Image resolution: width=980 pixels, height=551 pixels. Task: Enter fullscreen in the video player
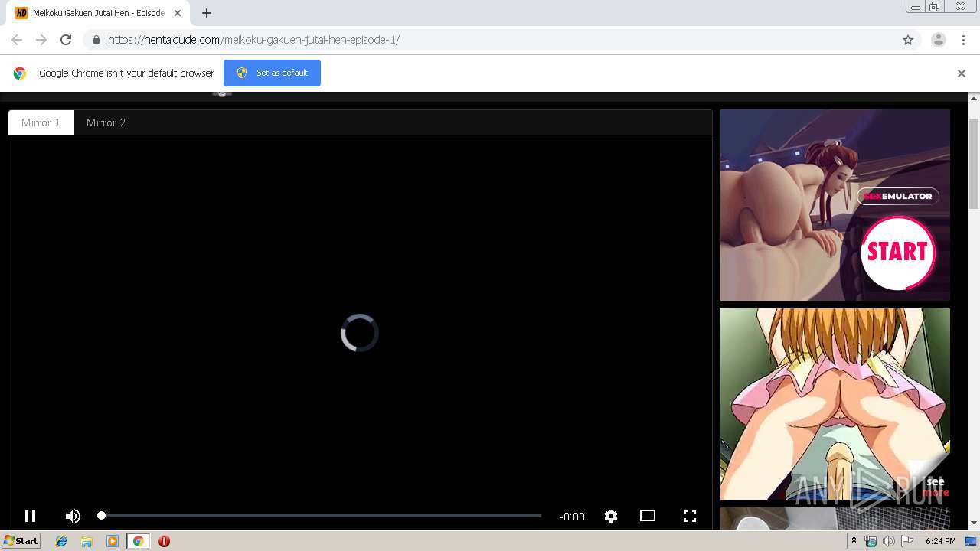(x=690, y=517)
